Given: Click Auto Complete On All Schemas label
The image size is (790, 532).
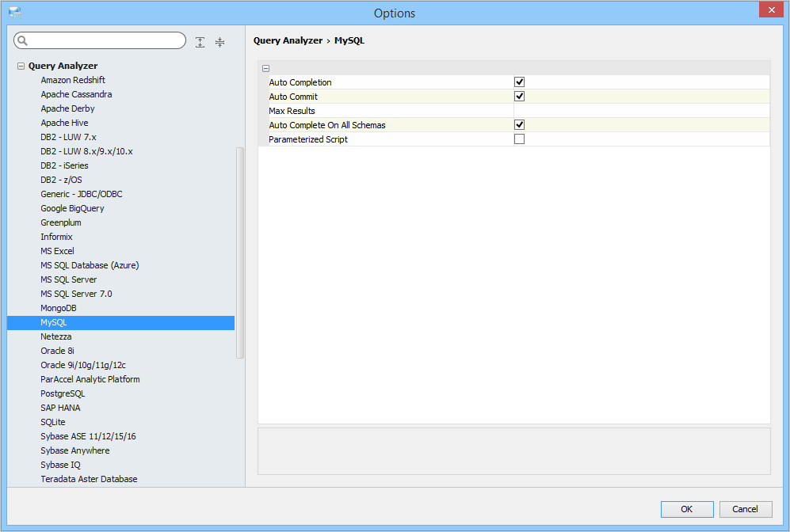Looking at the screenshot, I should (327, 125).
